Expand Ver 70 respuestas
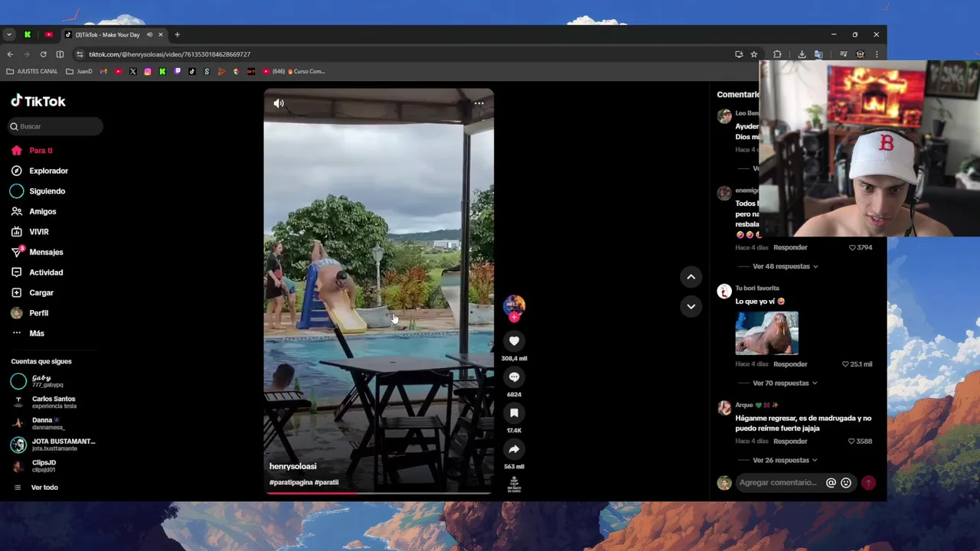This screenshot has height=551, width=980. coord(785,383)
